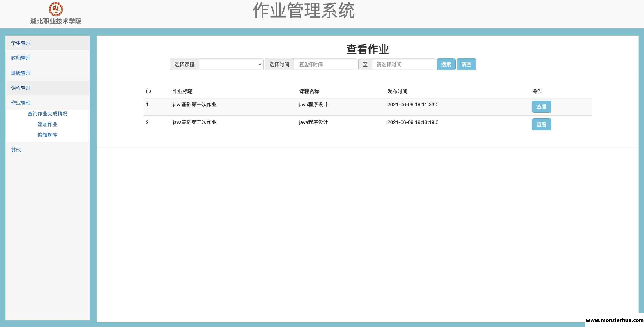
Task: View java基础第一次作业 with 查看 button
Action: tap(542, 107)
